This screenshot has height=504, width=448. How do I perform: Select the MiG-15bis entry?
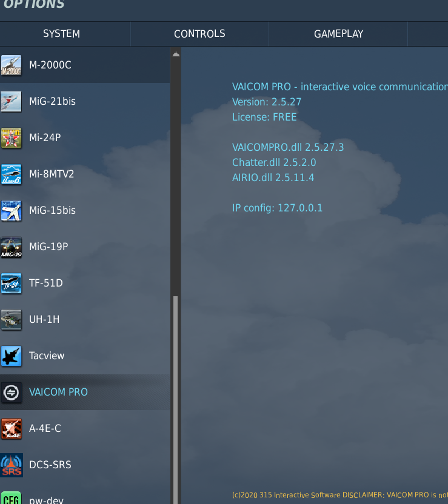(x=85, y=211)
